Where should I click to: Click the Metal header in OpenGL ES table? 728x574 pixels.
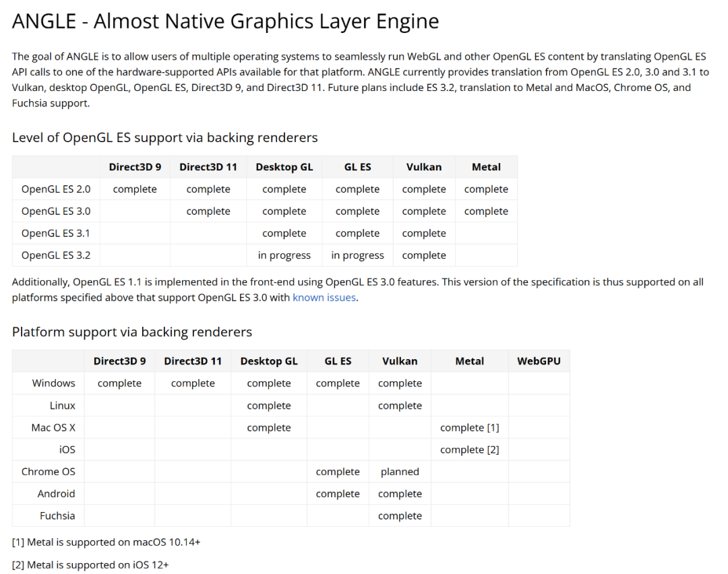(x=486, y=167)
